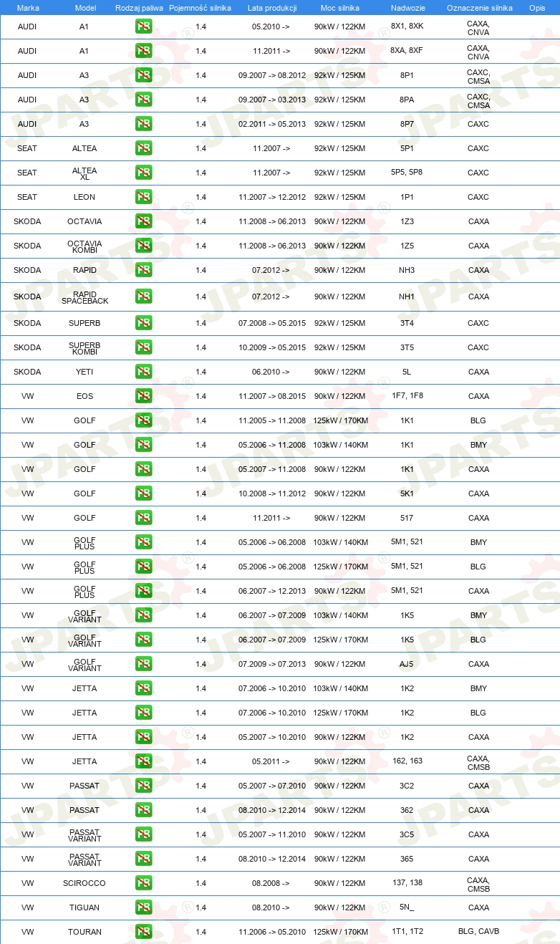Click production date cell '06.2010 ->'
560x944 pixels.
coord(271,372)
